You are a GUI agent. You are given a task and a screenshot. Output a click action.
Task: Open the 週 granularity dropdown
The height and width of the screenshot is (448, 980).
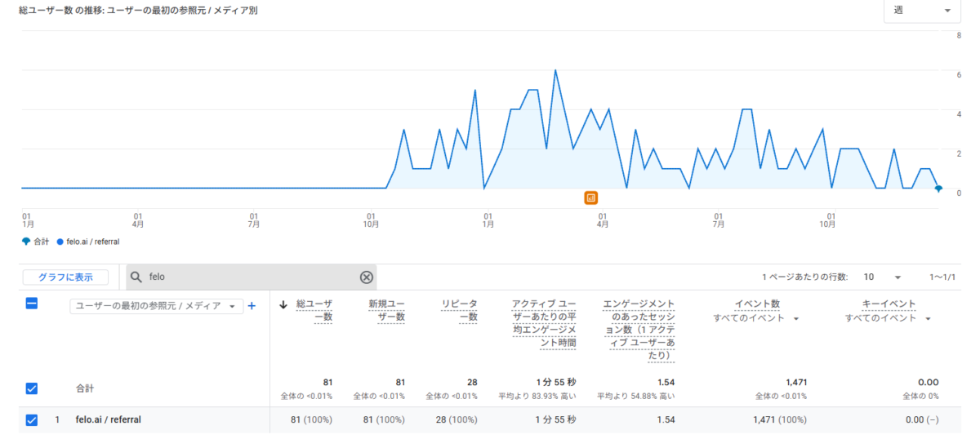click(x=921, y=11)
